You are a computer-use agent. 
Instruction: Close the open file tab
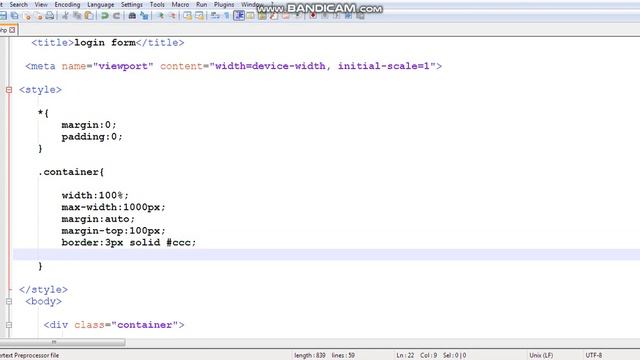(x=12, y=30)
